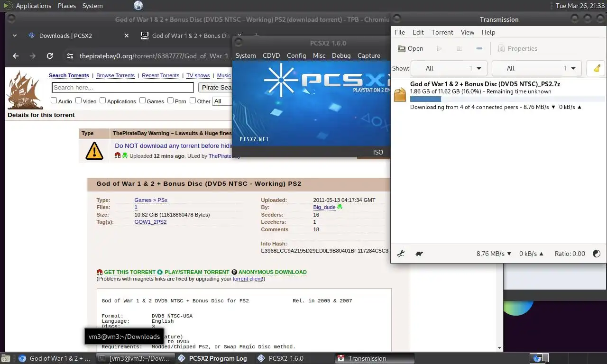Open the Transmission Torrent menu
This screenshot has height=364, width=607.
pyautogui.click(x=442, y=32)
